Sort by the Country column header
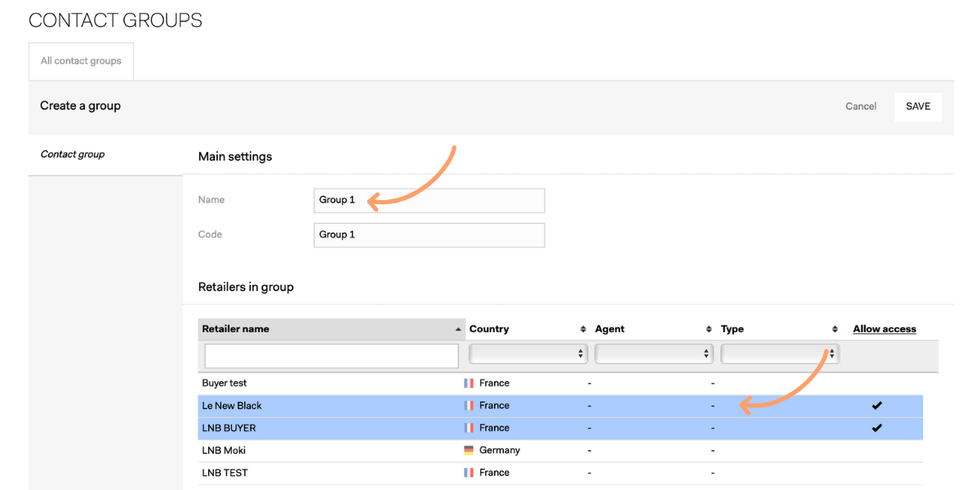Image resolution: width=980 pixels, height=490 pixels. tap(528, 329)
